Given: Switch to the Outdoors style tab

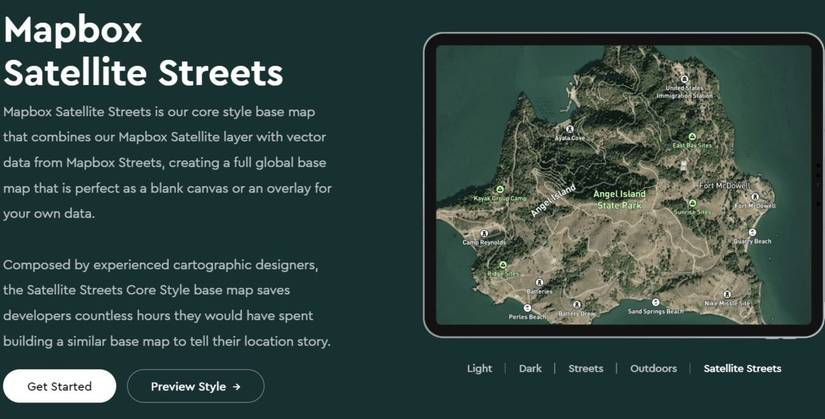Looking at the screenshot, I should [x=653, y=368].
